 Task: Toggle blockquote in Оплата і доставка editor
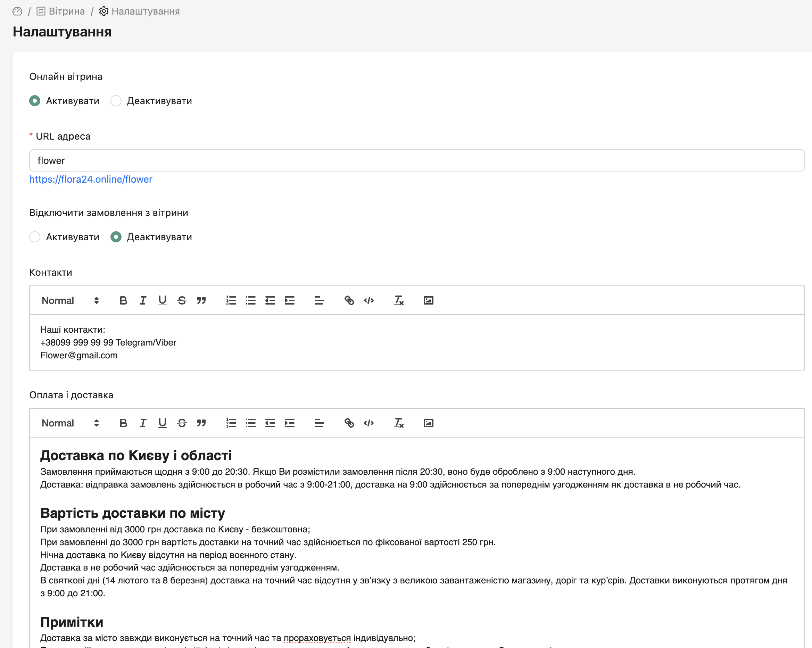[x=201, y=423]
